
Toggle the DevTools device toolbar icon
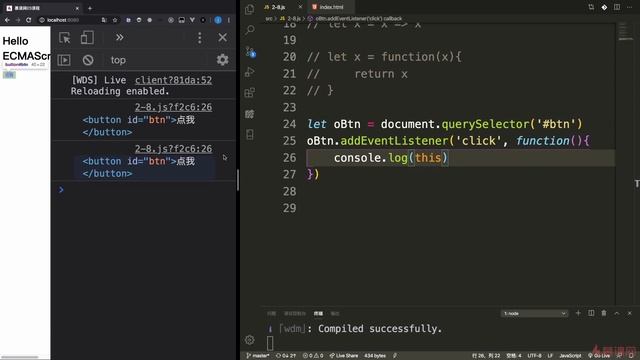click(87, 38)
